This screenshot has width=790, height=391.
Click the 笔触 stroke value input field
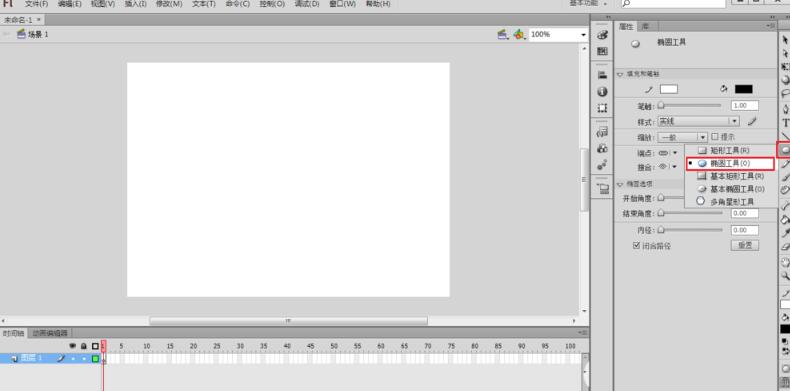[x=745, y=106]
